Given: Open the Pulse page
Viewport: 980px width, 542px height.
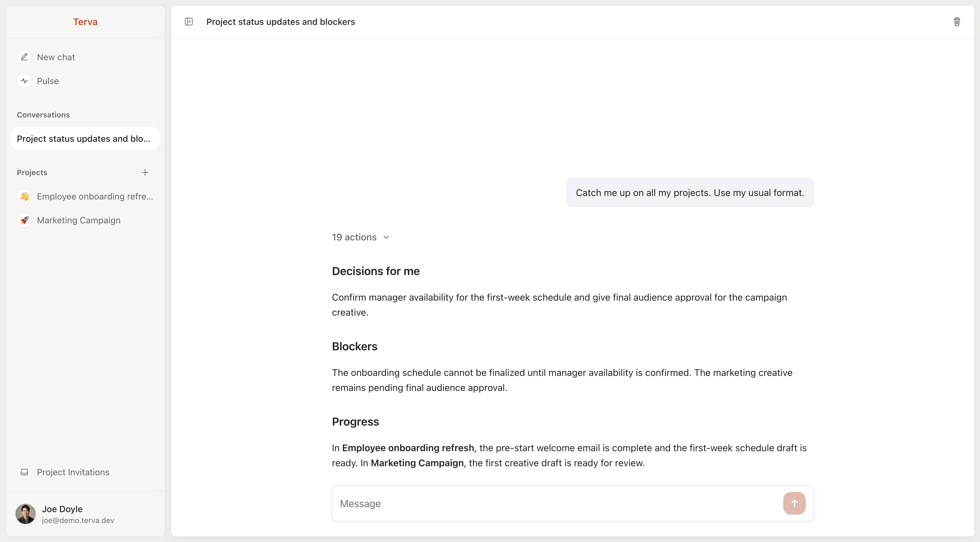Looking at the screenshot, I should click(85, 81).
